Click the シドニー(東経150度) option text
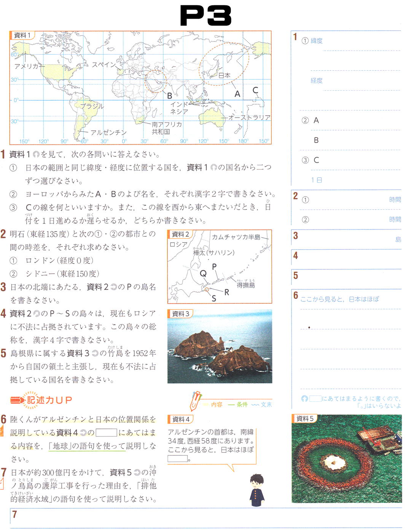The image size is (408, 532). pos(62,274)
